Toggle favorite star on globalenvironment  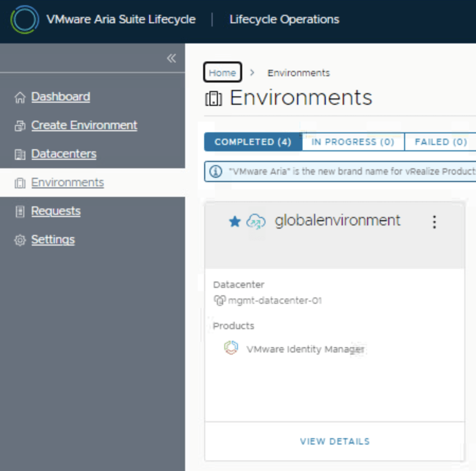click(x=234, y=222)
